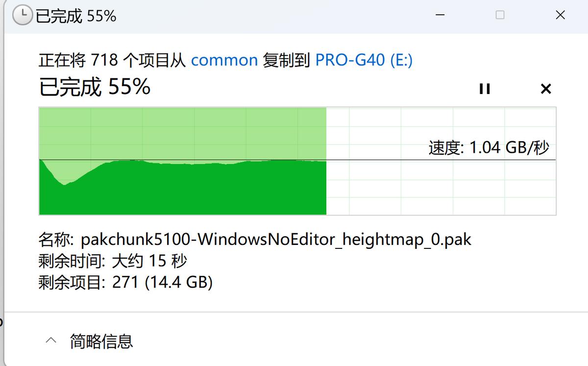The image size is (588, 366).
Task: Click the greyed-out maximize button
Action: click(500, 16)
